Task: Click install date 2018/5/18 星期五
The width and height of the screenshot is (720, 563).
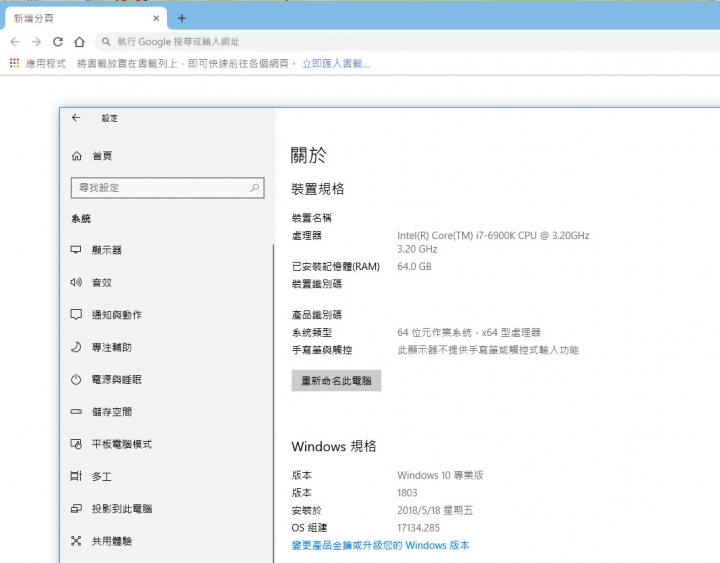Action: tap(435, 511)
